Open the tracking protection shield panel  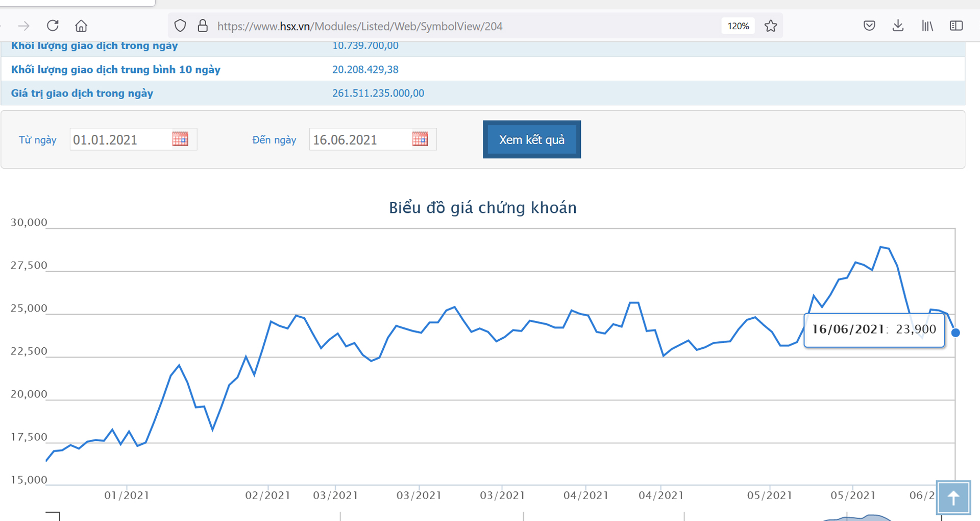click(x=180, y=26)
